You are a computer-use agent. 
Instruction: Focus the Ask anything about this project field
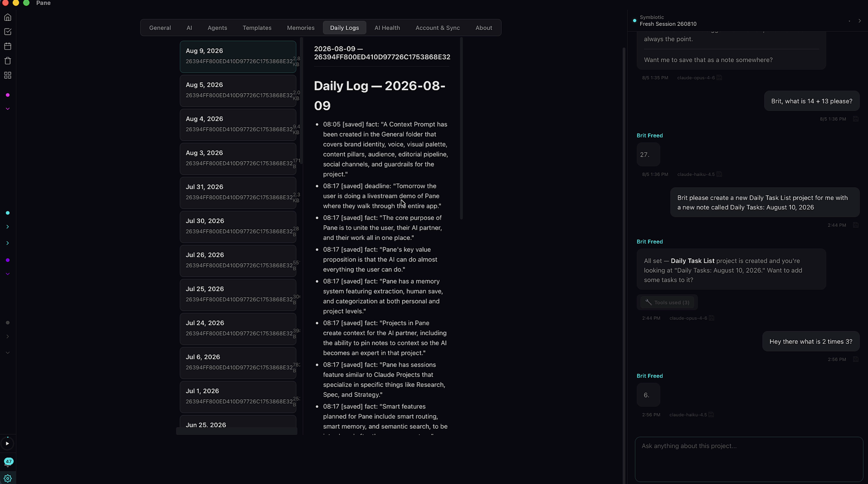click(749, 460)
